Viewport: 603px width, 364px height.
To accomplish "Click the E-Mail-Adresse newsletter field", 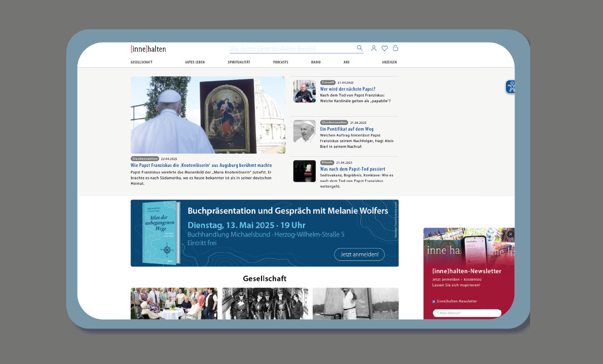I will tap(466, 313).
